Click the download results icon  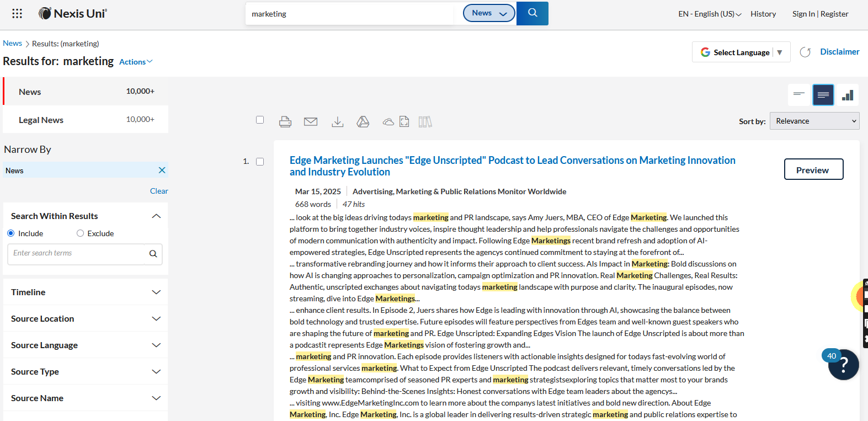[x=338, y=122]
